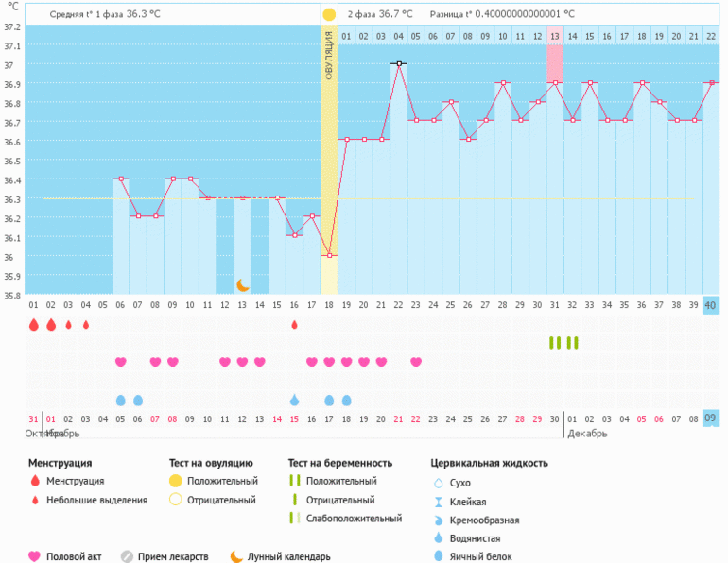This screenshot has width=728, height=563.
Task: Select the 37.0 peak temperature data point
Action: pos(399,63)
